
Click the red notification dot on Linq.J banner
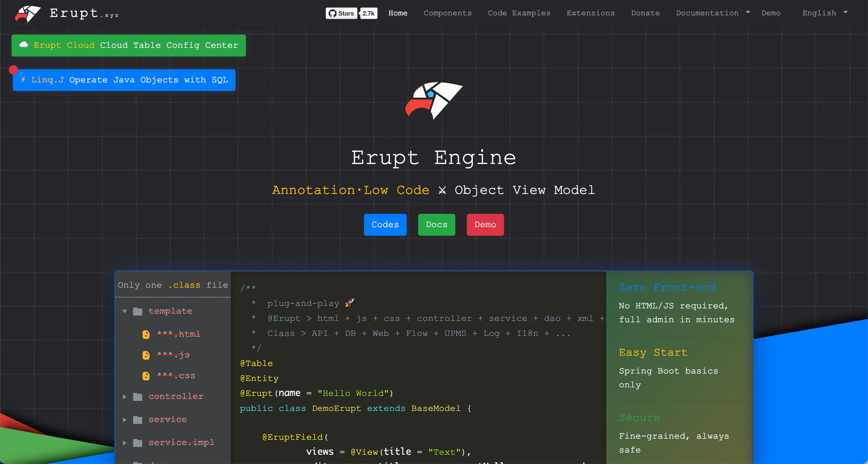click(x=13, y=70)
